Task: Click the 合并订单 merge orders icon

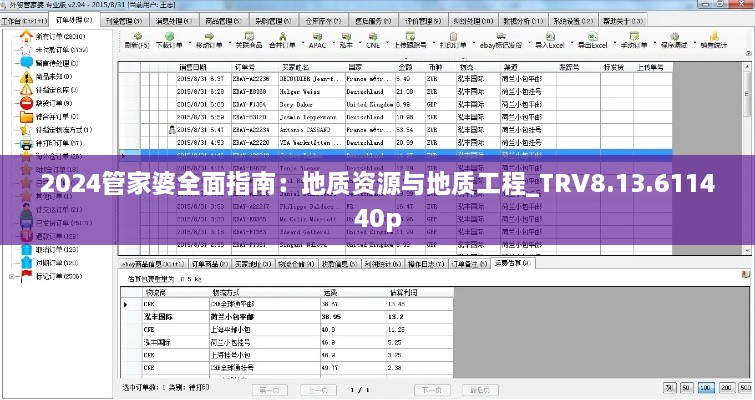Action: [282, 36]
